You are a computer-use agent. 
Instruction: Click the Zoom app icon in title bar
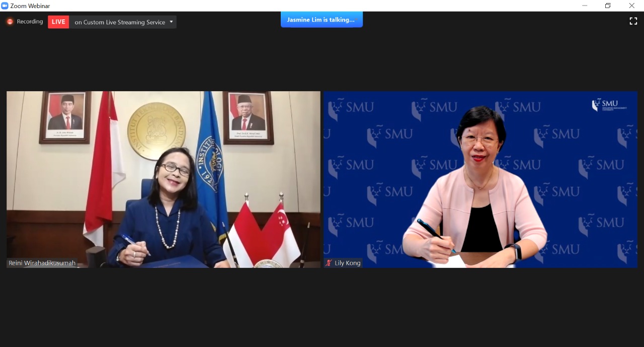tap(5, 6)
